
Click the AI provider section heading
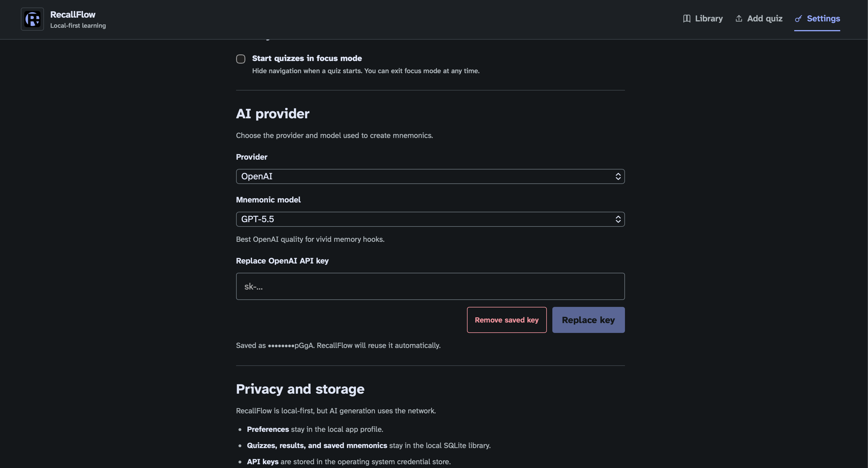pos(273,114)
